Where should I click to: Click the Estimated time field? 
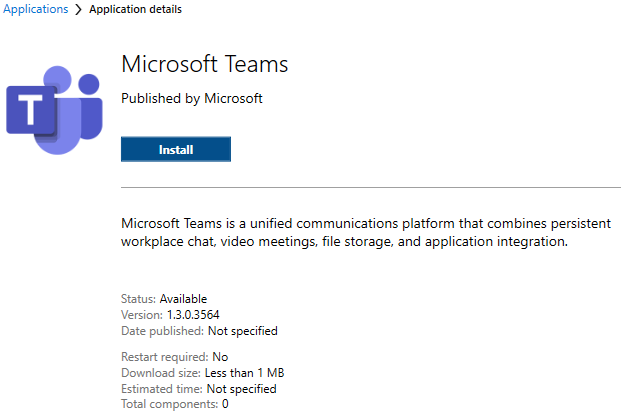[x=199, y=389]
